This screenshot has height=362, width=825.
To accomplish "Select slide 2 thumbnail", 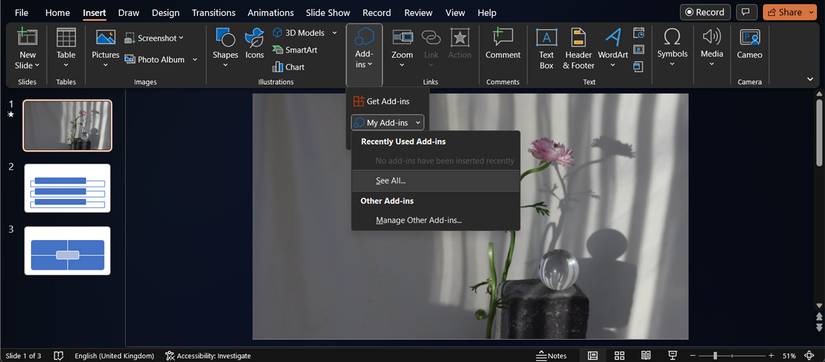I will pyautogui.click(x=67, y=188).
